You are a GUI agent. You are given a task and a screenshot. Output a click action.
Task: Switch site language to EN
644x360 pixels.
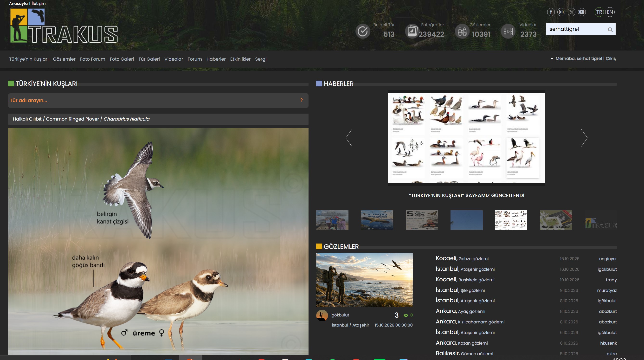tap(610, 12)
